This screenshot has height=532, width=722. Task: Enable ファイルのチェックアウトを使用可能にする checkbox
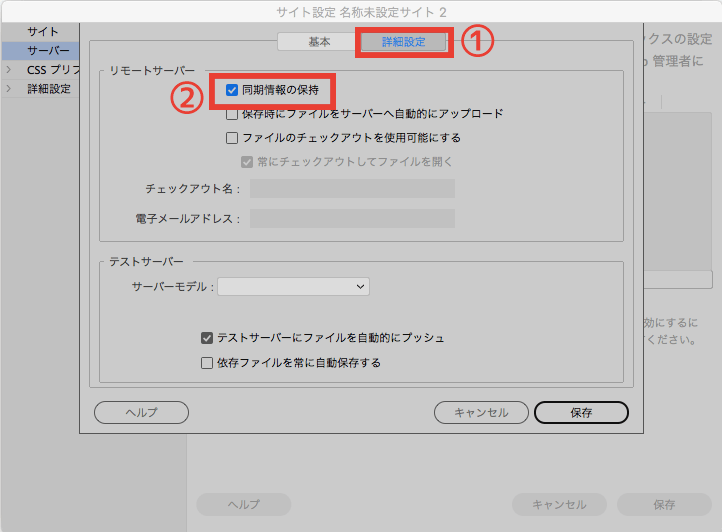pos(232,138)
